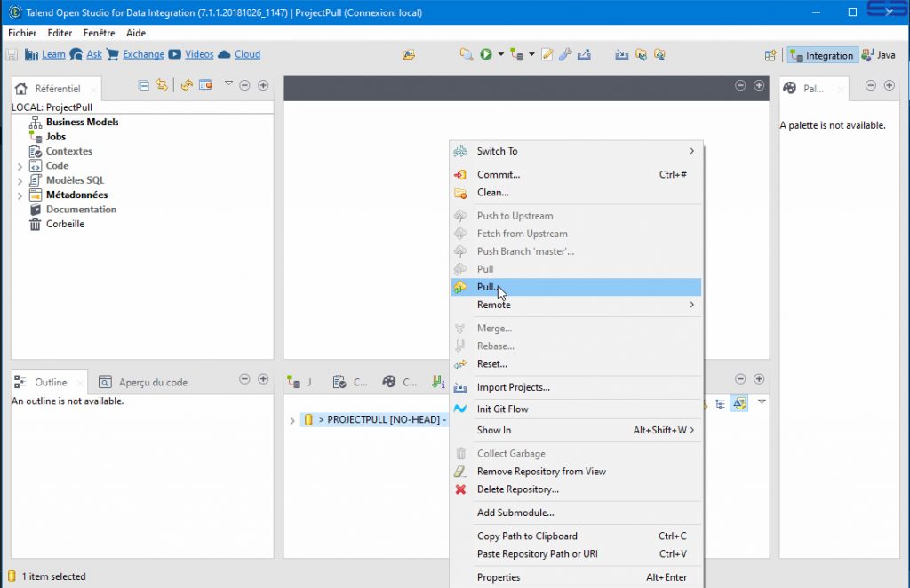This screenshot has width=910, height=588.
Task: Open Référentiel view menu triangle
Action: pyautogui.click(x=228, y=84)
